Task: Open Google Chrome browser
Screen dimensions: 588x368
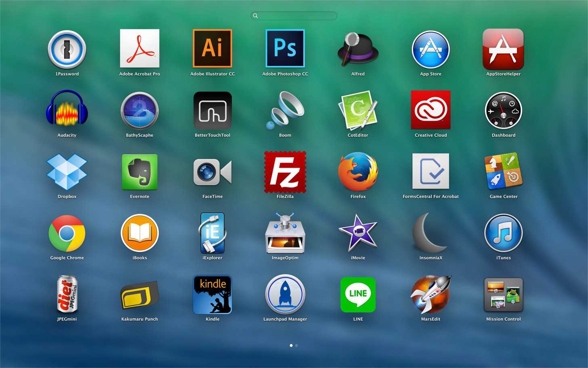Action: [67, 233]
